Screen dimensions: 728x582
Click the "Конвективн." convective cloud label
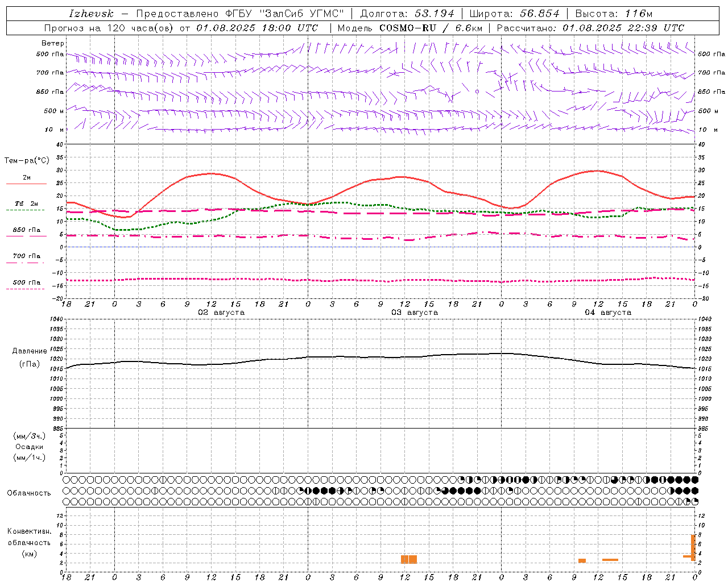[30, 531]
